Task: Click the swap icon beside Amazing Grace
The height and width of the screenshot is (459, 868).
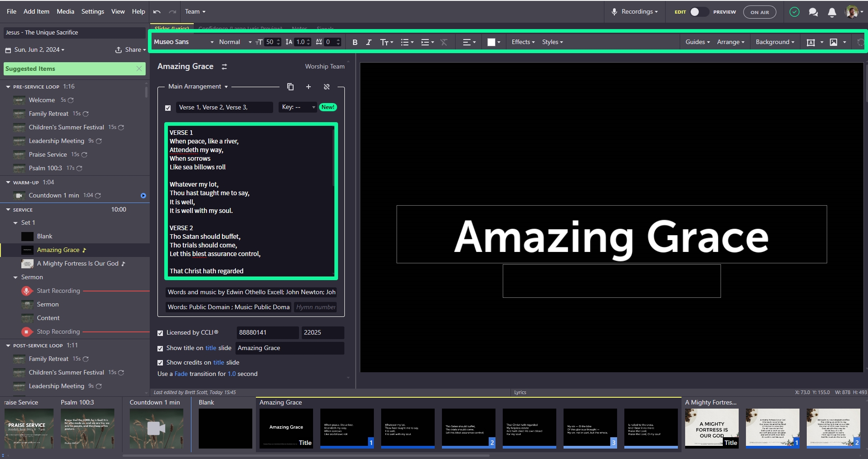Action: [x=224, y=67]
